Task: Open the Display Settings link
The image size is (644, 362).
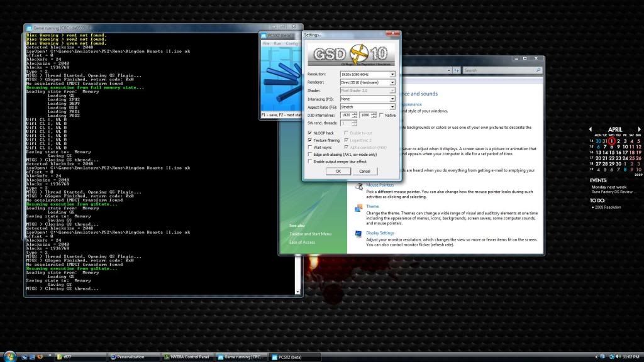Action: click(x=380, y=233)
